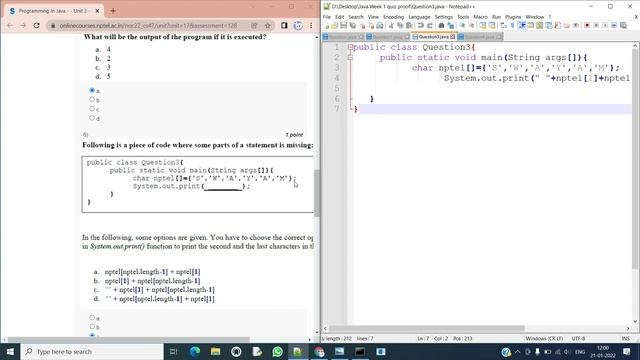The width and height of the screenshot is (640, 360).
Task: Click the Zoom In icon in Notepad++ toolbar
Action: click(x=462, y=26)
